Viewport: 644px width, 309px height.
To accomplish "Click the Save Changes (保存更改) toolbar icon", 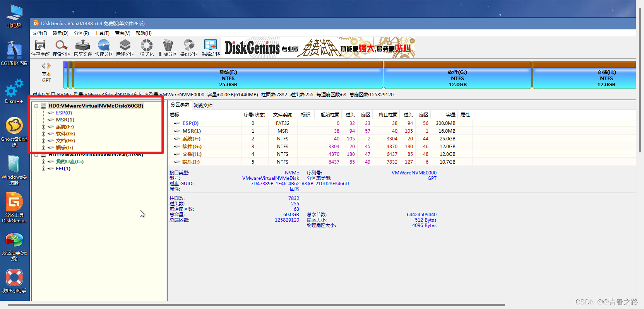I will tap(40, 48).
